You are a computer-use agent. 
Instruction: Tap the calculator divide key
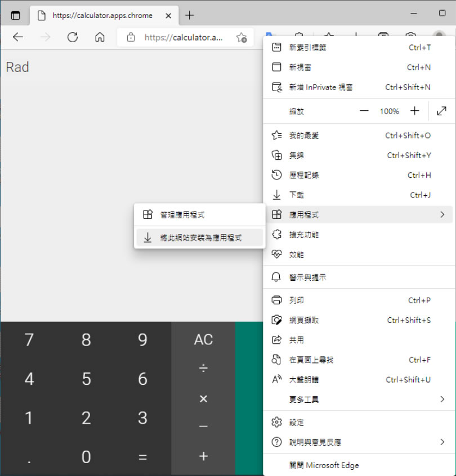tap(203, 368)
